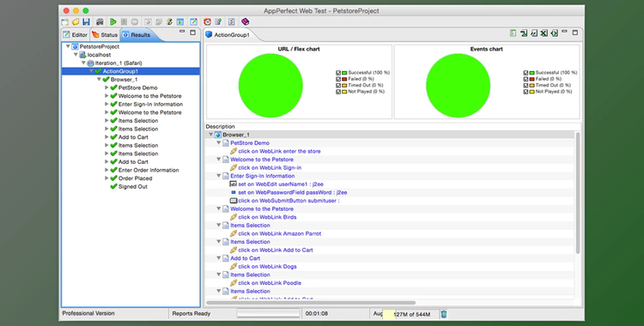Viewport: 644px width, 326px height.
Task: Minimize the ActionGroup1 results view
Action: tap(564, 32)
